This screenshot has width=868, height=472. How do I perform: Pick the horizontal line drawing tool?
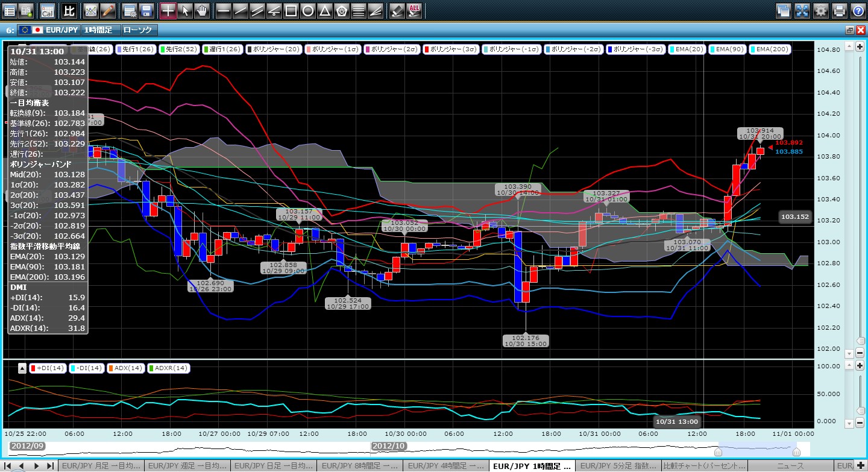tap(223, 10)
